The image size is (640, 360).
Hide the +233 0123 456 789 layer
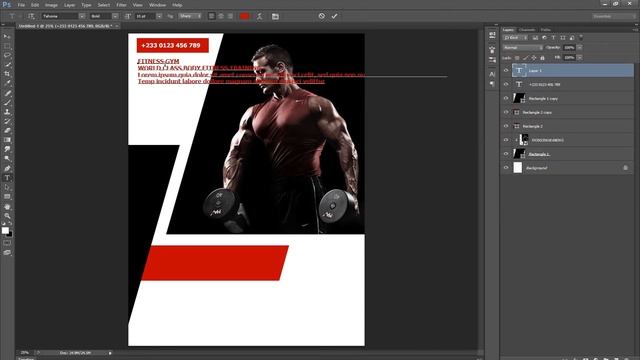[x=506, y=84]
